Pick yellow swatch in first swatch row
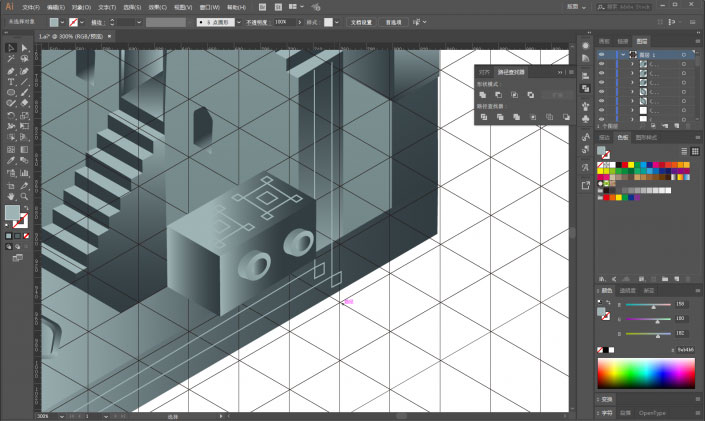 631,165
